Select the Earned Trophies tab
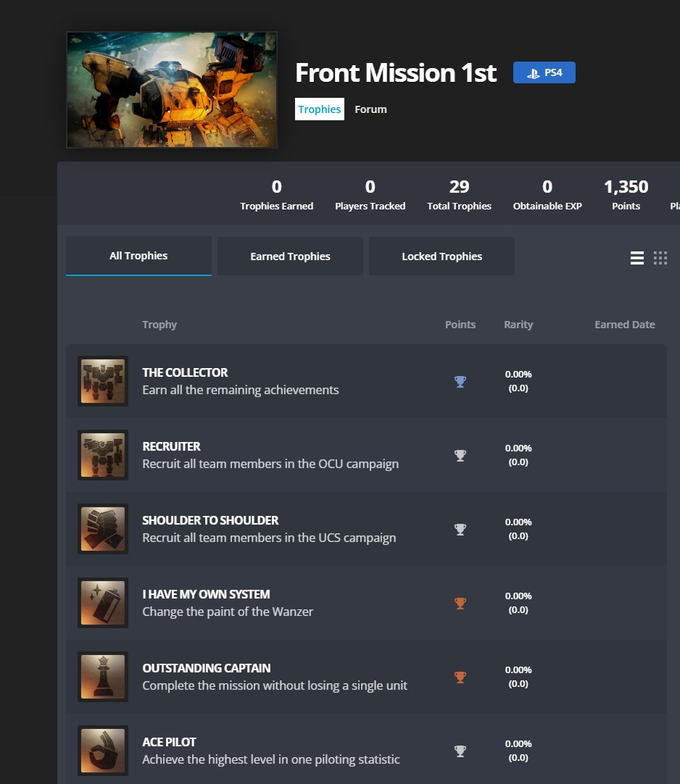Viewport: 680px width, 784px height. click(x=290, y=256)
